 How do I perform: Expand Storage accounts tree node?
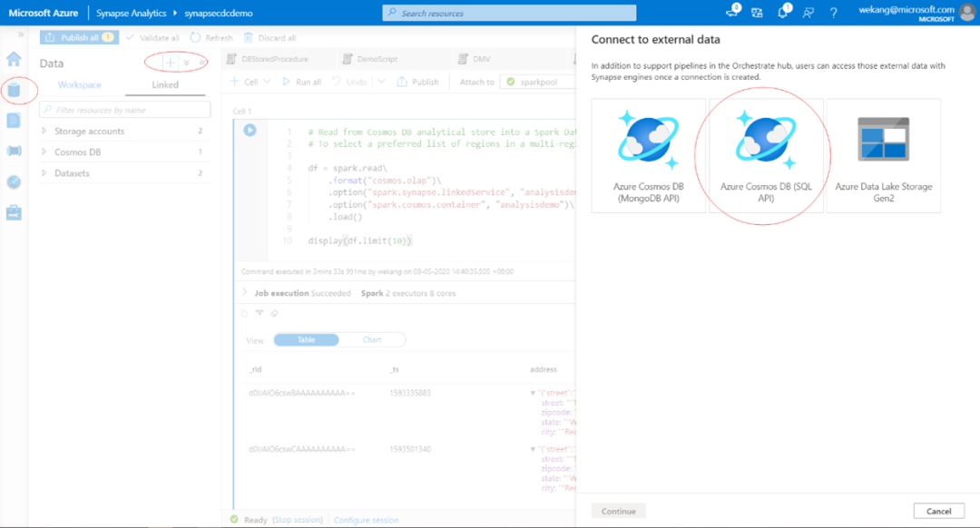pos(44,132)
